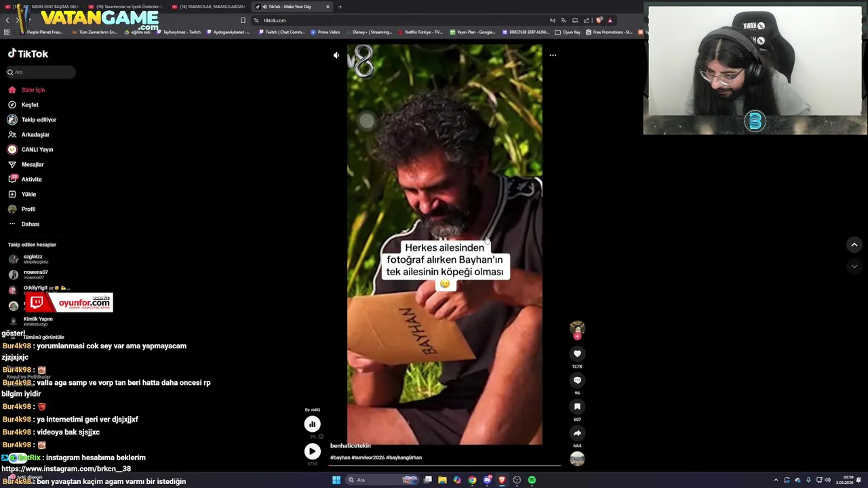Open the volume control in system tray
The image size is (868, 488).
click(x=827, y=480)
